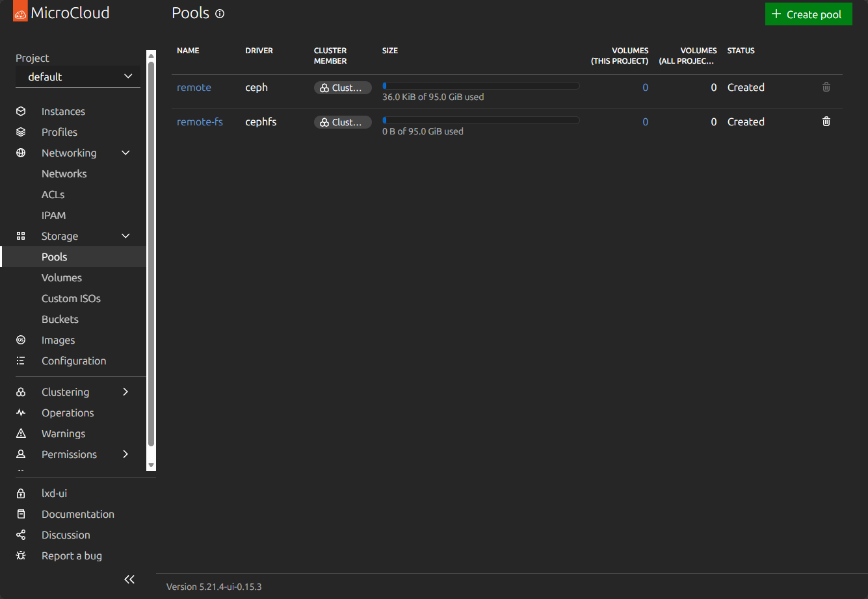Click Cluster member chip for remote pool
Image resolution: width=868 pixels, height=599 pixels.
(343, 88)
